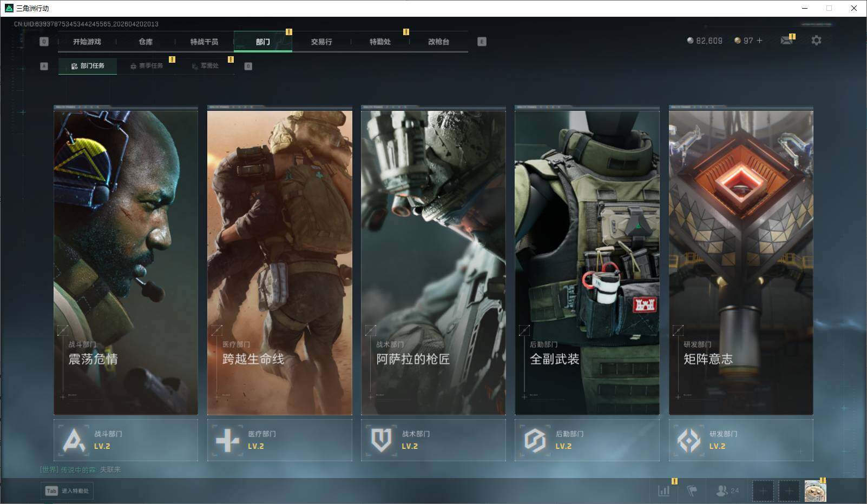This screenshot has height=504, width=867.
Task: Click the 战术部门 shield emblem icon
Action: click(x=381, y=440)
